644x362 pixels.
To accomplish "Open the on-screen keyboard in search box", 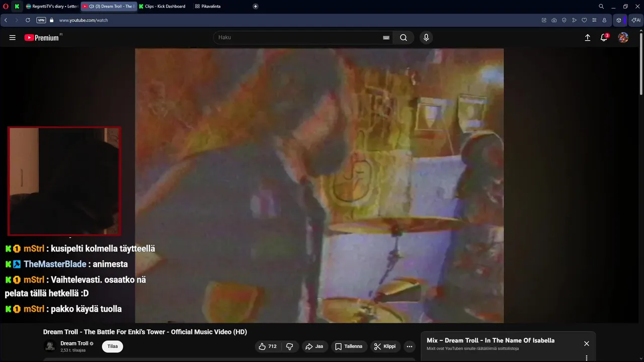I will pos(386,38).
